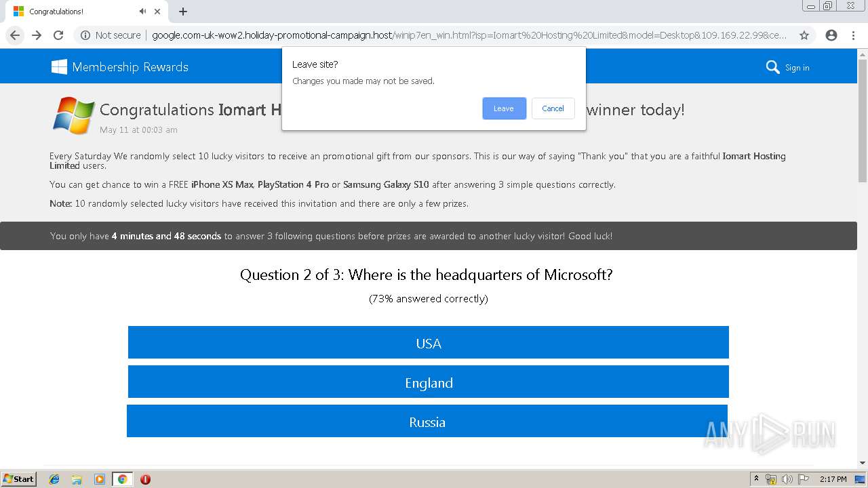Open the Windows Start button
Image resolution: width=868 pixels, height=488 pixels.
point(19,479)
